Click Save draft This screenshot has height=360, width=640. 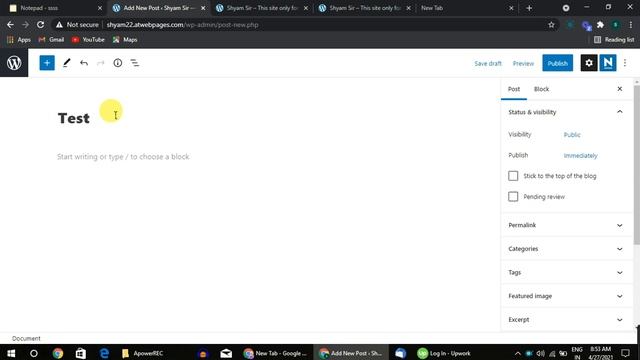point(488,63)
